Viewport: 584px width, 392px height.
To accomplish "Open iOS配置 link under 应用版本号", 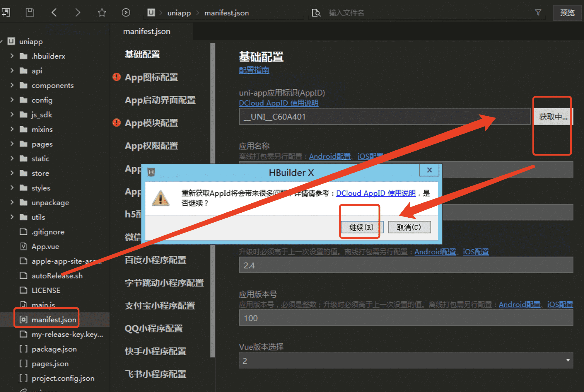I will point(560,305).
